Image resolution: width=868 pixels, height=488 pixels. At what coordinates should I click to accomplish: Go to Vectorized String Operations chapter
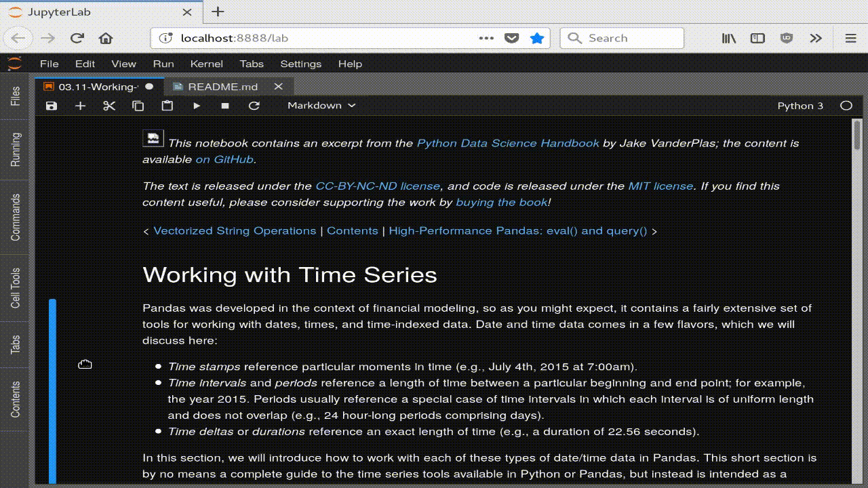tap(235, 230)
